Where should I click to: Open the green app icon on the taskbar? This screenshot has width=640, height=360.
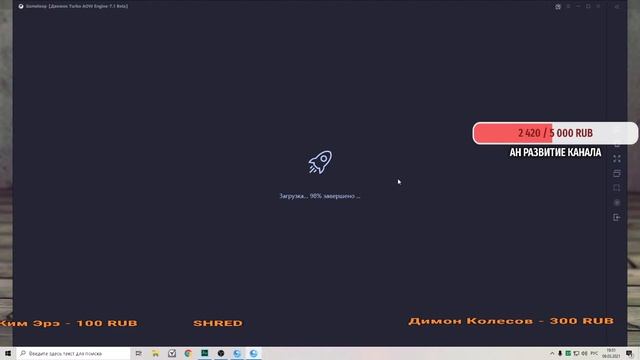(x=204, y=353)
